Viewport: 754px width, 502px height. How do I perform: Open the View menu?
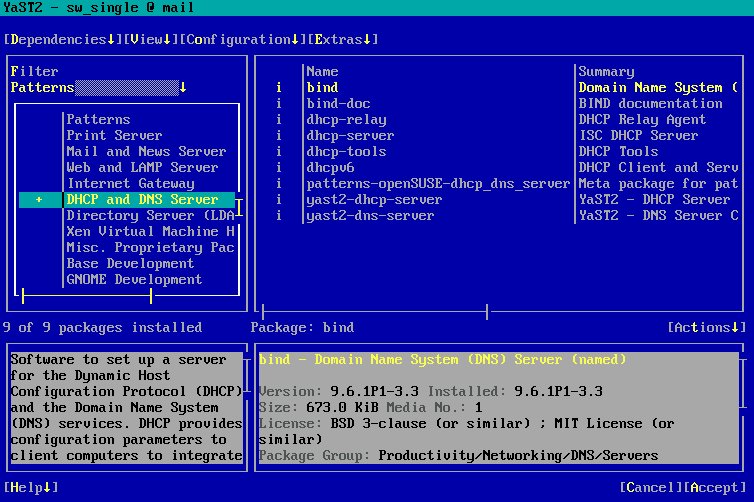point(151,39)
